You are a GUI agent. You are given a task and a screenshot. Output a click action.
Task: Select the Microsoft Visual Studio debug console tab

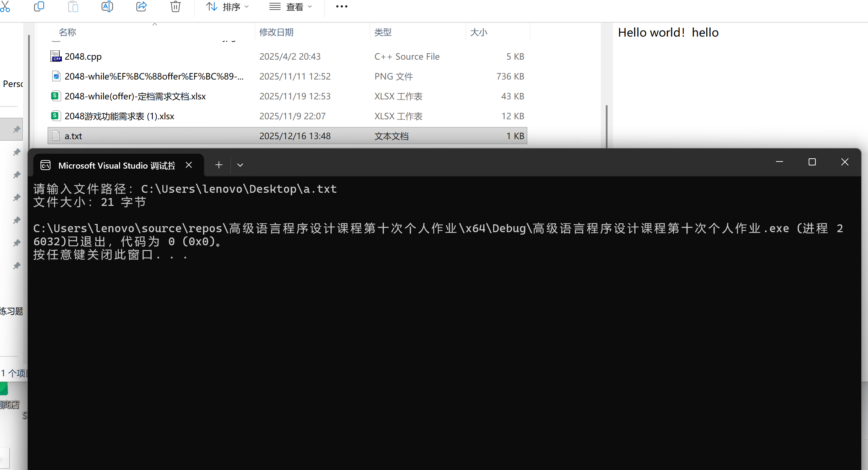coord(117,165)
